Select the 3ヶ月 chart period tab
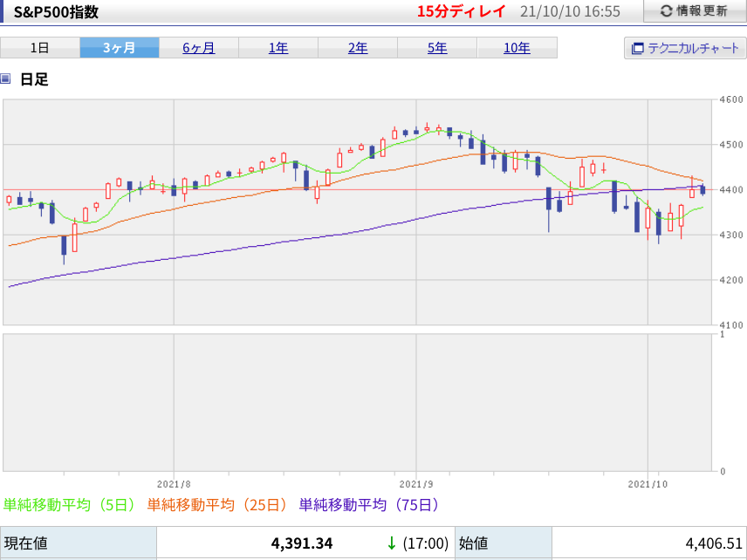 pos(119,48)
